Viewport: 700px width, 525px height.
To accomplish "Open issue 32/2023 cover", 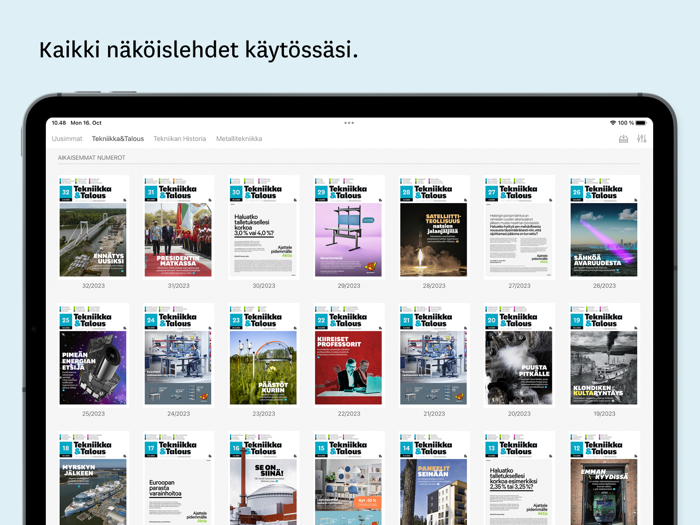I will [93, 227].
